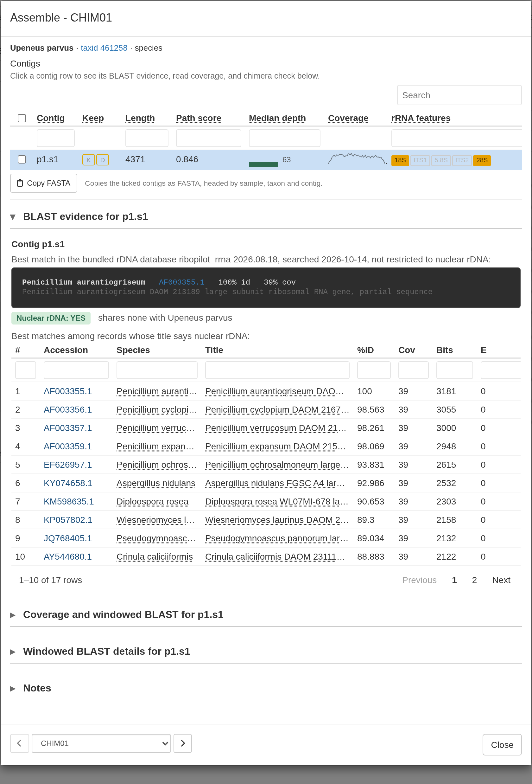Focus the Length filter box in contigs table

(x=147, y=138)
